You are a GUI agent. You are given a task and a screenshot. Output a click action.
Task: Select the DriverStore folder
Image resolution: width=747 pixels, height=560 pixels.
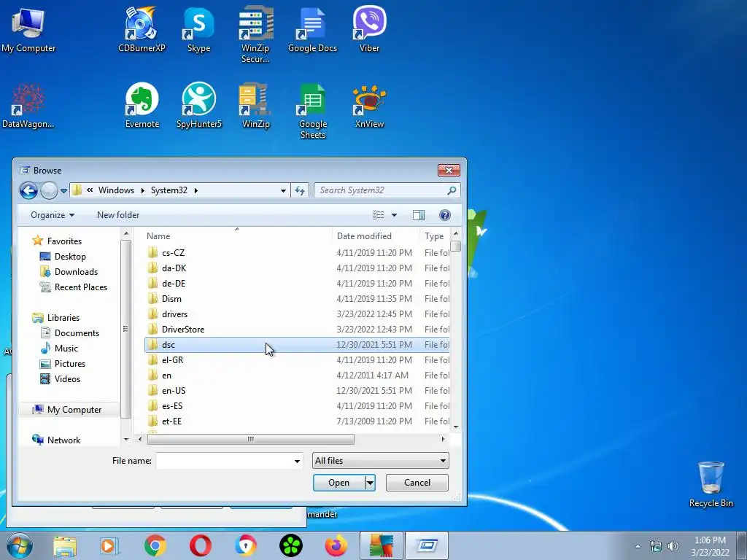point(297,330)
